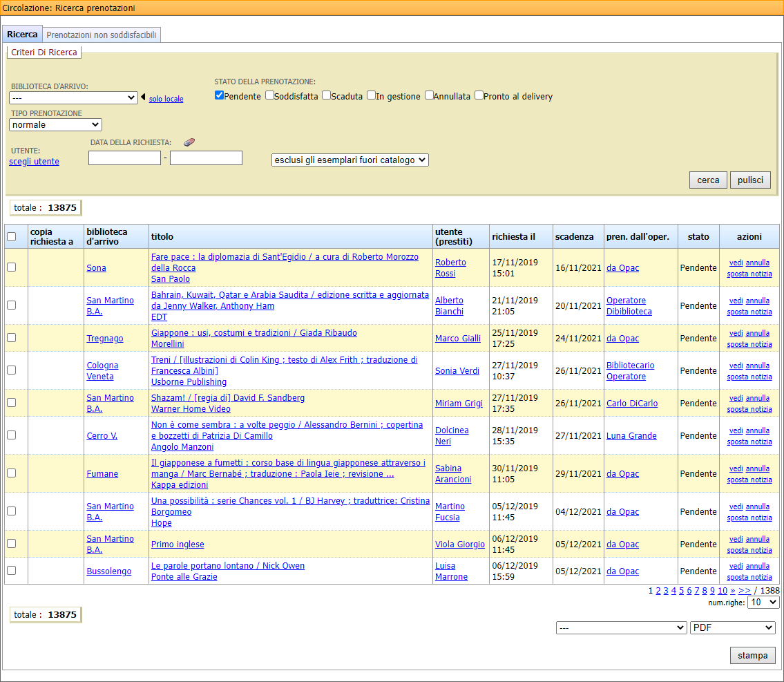The image size is (784, 682).
Task: Click the start date input field
Action: (x=124, y=158)
